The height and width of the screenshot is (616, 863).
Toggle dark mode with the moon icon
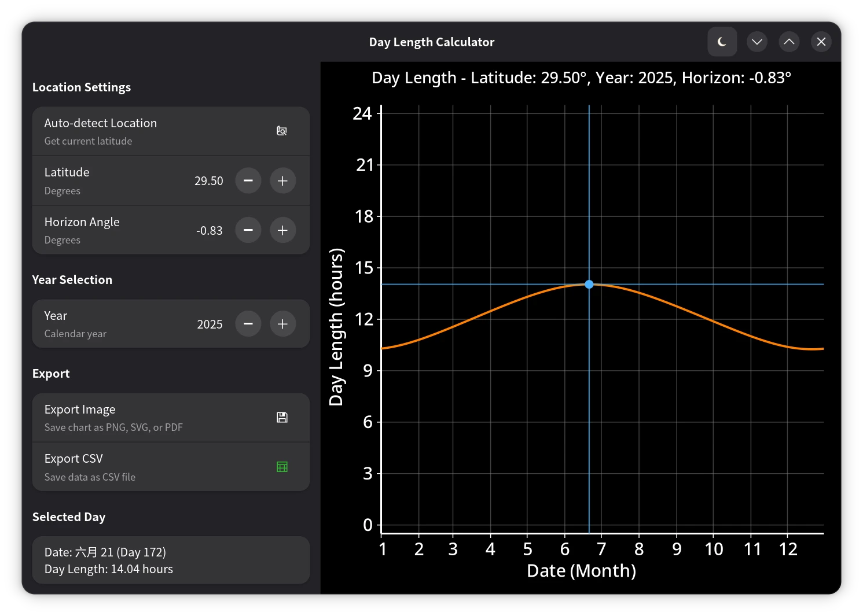click(x=722, y=42)
